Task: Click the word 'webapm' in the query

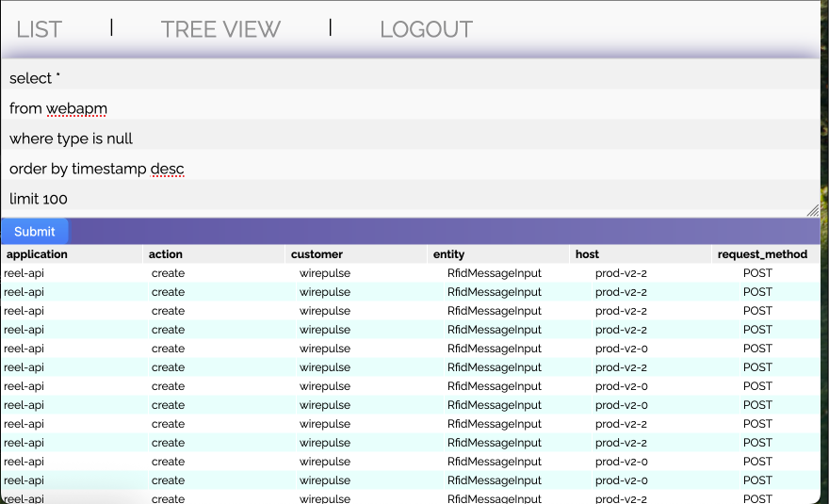Action: point(76,108)
